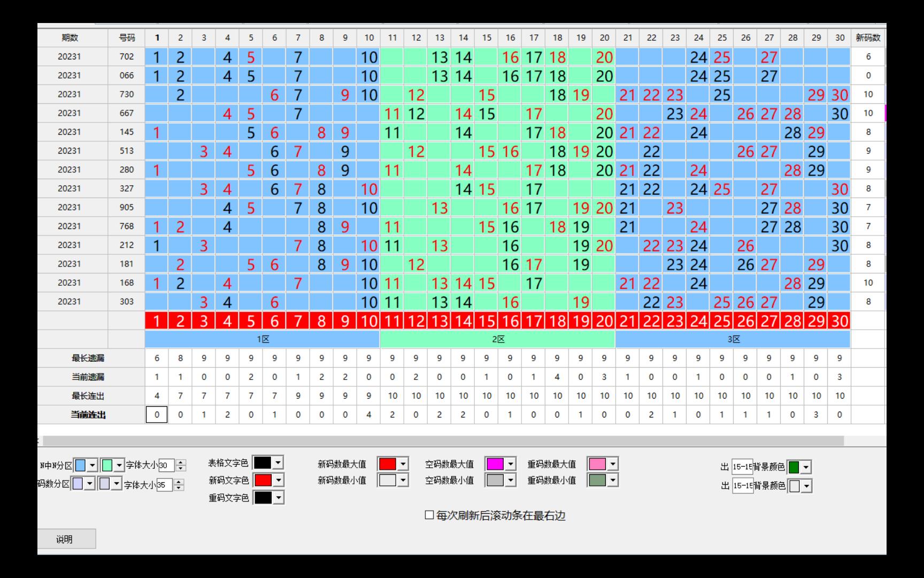Open 码数分区 color dropdown beside 字体大小 35
The width and height of the screenshot is (924, 578).
click(117, 484)
